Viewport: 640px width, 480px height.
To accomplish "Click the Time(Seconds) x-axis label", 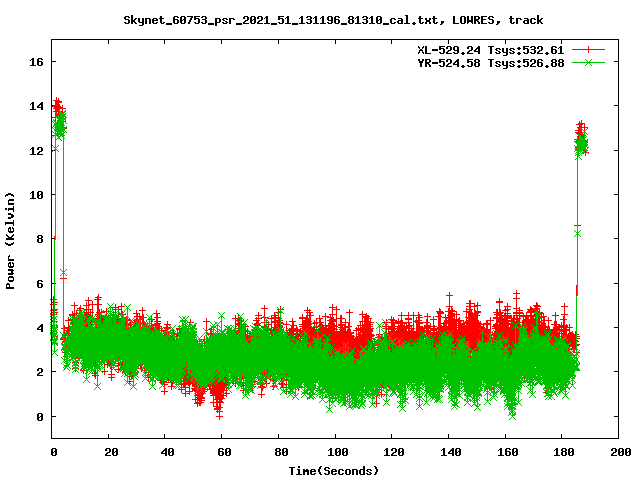I will pos(333,471).
